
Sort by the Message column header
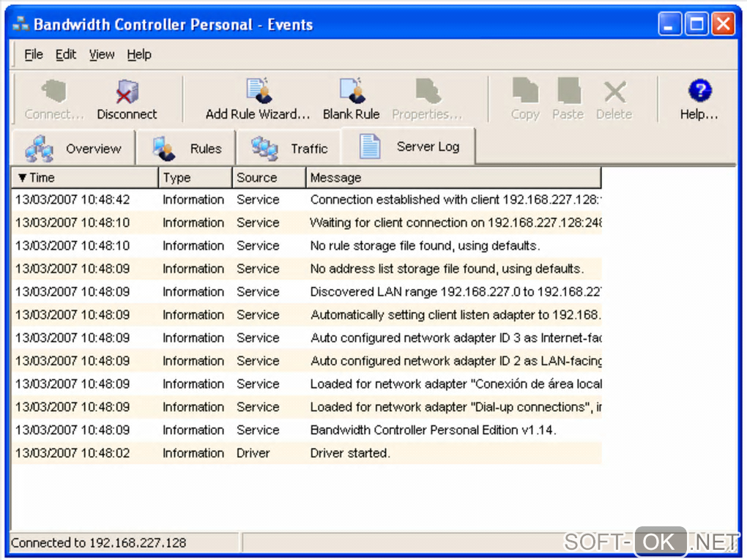click(x=453, y=178)
